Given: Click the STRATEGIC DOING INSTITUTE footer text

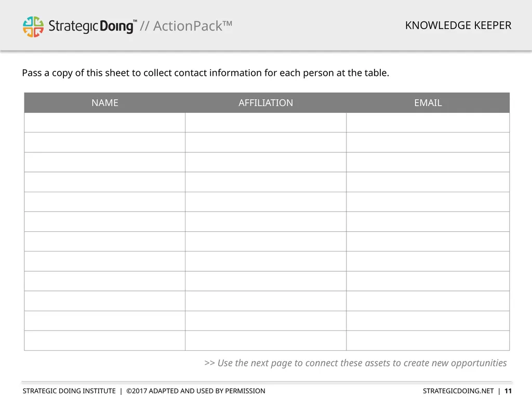Looking at the screenshot, I should [69, 391].
